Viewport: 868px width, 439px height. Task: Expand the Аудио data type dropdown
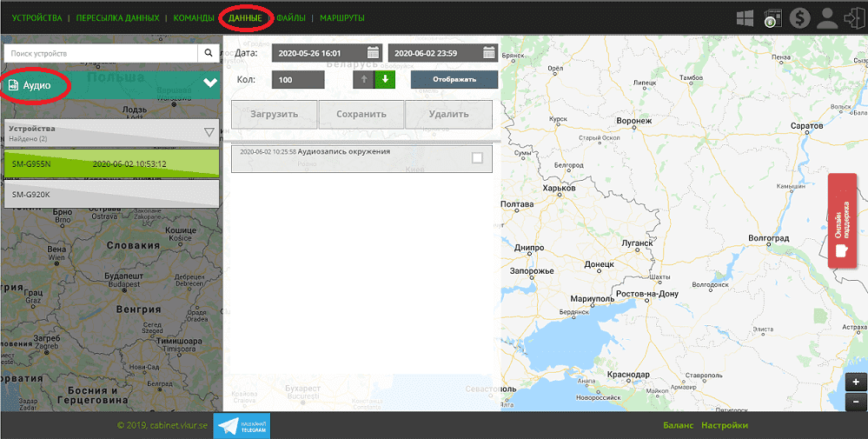click(x=209, y=83)
